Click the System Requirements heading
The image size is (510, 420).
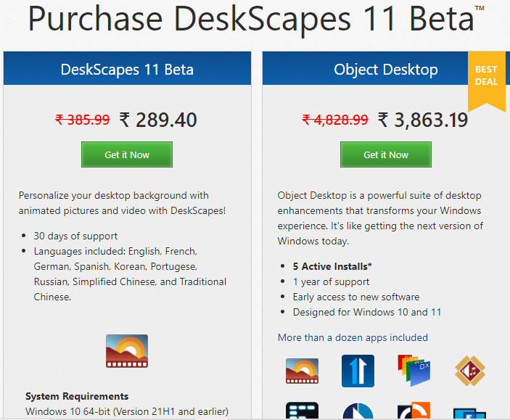[x=77, y=396]
